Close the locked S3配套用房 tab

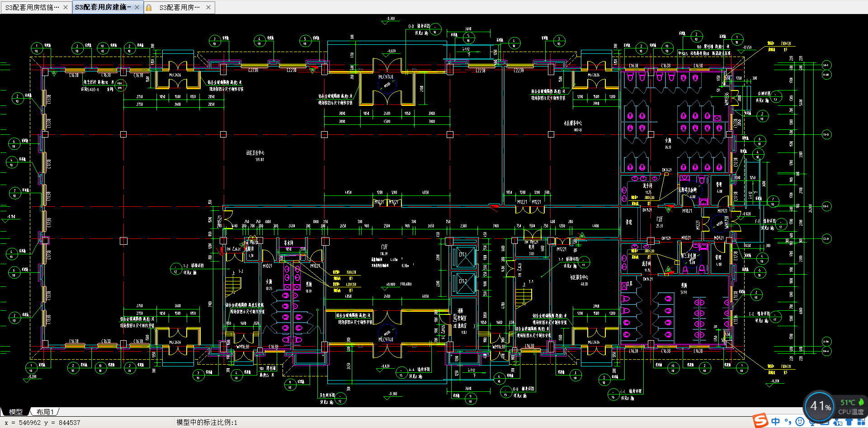tap(208, 7)
